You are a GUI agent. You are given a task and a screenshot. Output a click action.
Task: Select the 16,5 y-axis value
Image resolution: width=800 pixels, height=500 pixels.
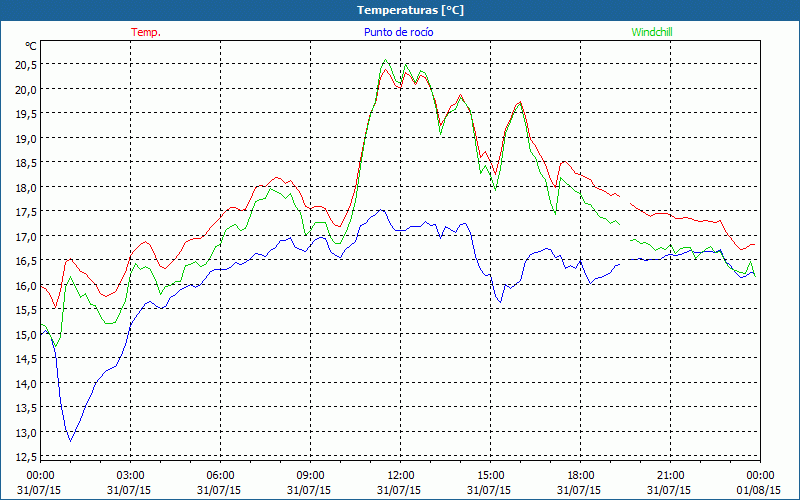point(25,261)
